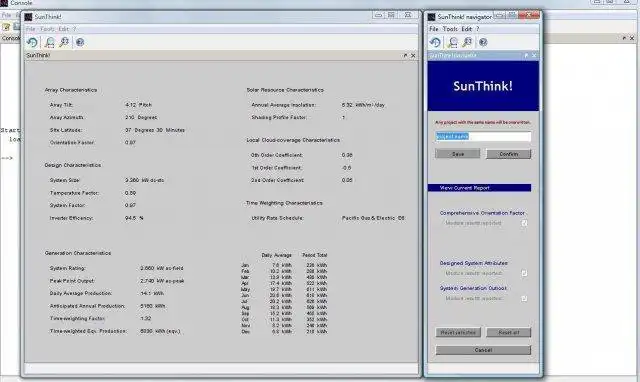Click the Shading Profile Factor label
The width and height of the screenshot is (640, 382).
(279, 118)
